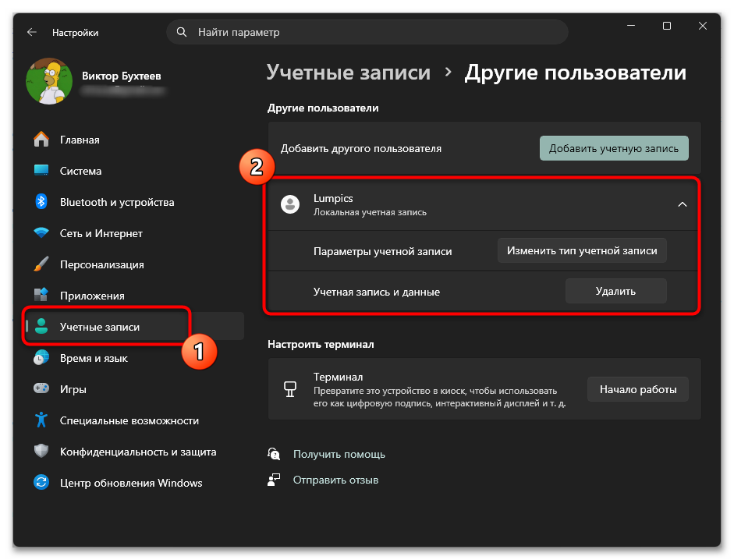Screen dimensions: 734x560
Task: Click Настроить терминал section heading
Action: coord(321,344)
